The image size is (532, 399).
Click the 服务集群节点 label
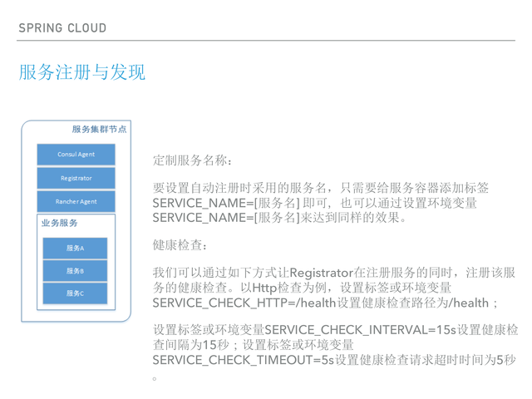[99, 130]
